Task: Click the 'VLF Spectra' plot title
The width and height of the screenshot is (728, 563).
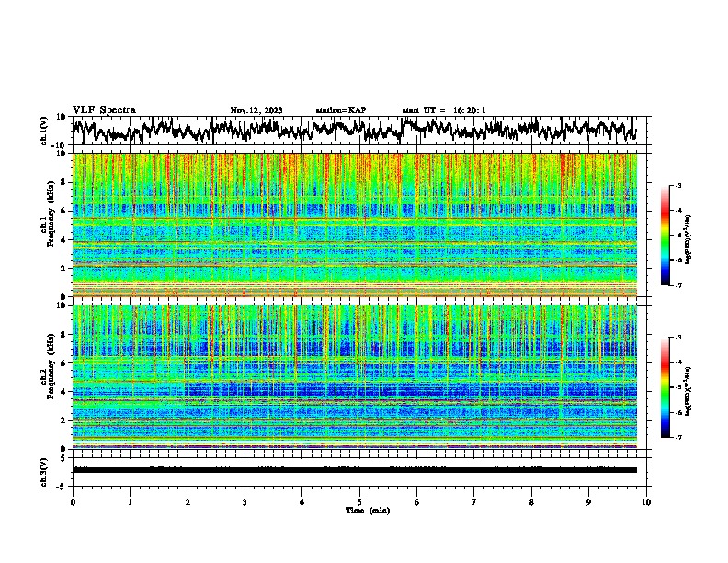Action: click(104, 109)
